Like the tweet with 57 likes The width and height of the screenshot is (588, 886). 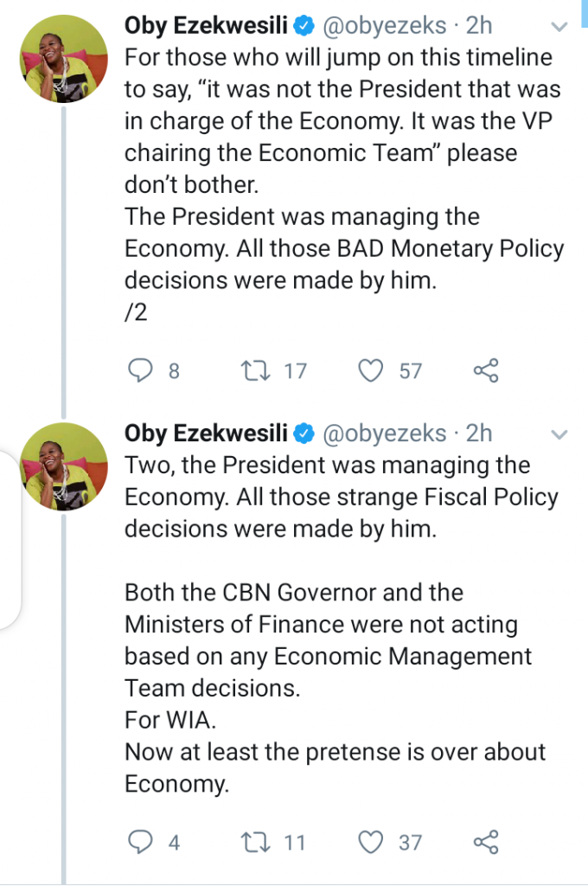pos(371,371)
